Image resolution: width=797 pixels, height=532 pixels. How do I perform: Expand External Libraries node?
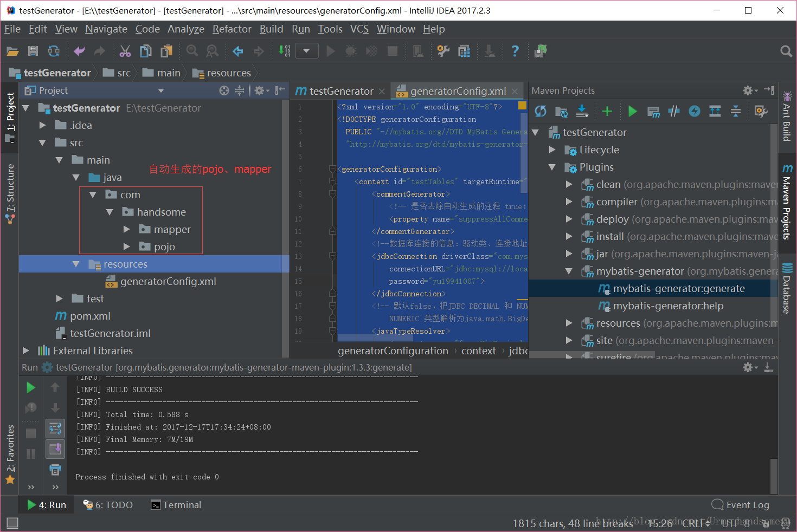(25, 351)
